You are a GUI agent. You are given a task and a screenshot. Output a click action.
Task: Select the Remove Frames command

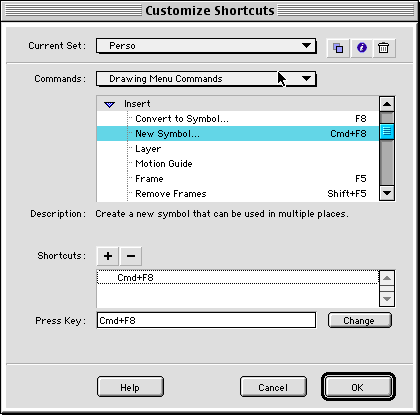click(x=238, y=194)
